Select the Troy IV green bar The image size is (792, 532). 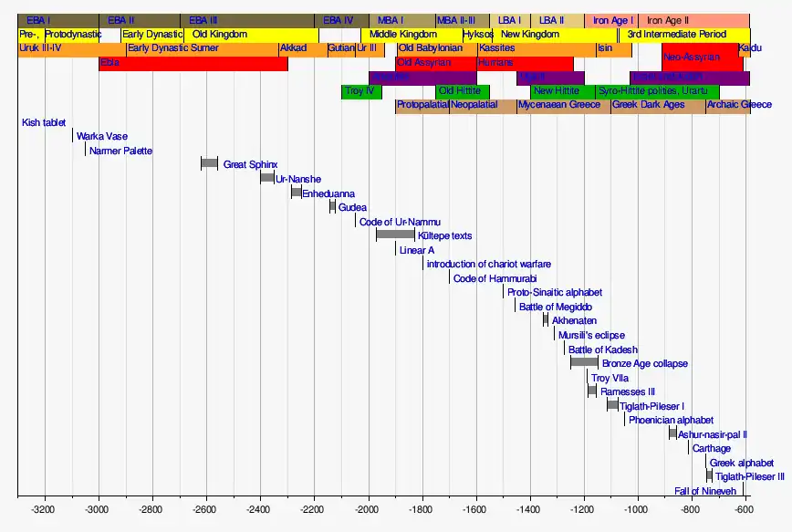pyautogui.click(x=360, y=91)
